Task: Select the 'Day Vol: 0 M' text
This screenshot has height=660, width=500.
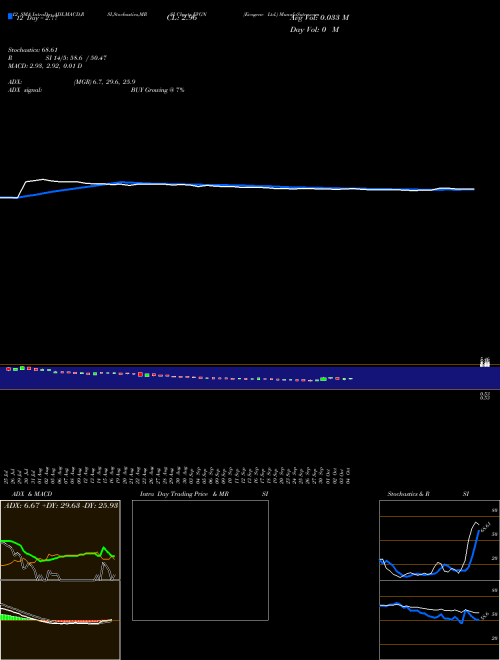Action: 314,30
